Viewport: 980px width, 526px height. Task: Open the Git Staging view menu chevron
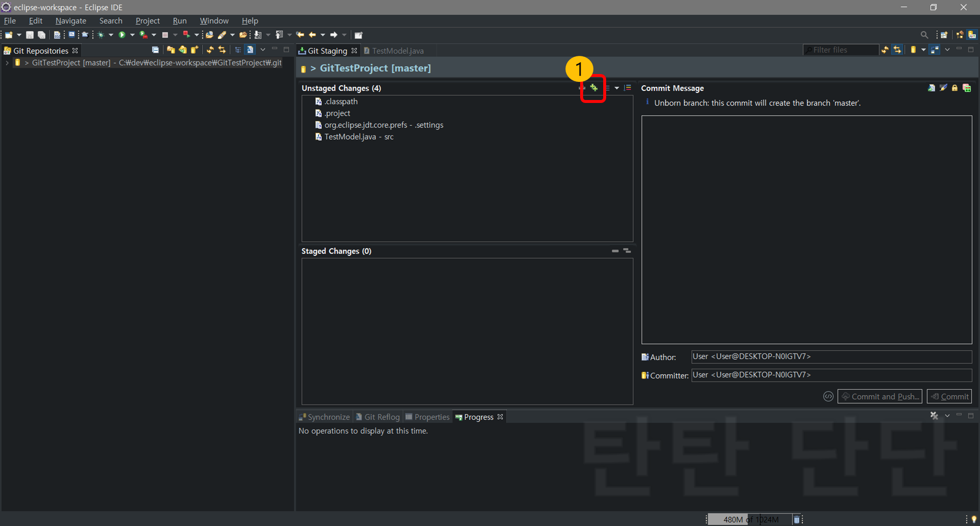947,50
